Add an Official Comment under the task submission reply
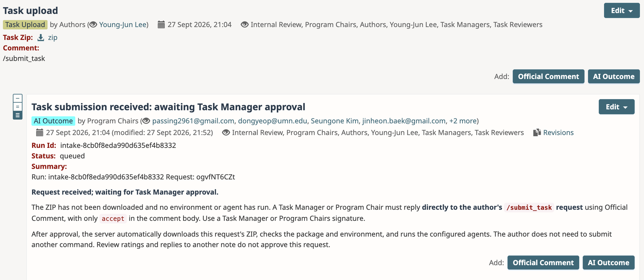This screenshot has width=644, height=280. [543, 263]
